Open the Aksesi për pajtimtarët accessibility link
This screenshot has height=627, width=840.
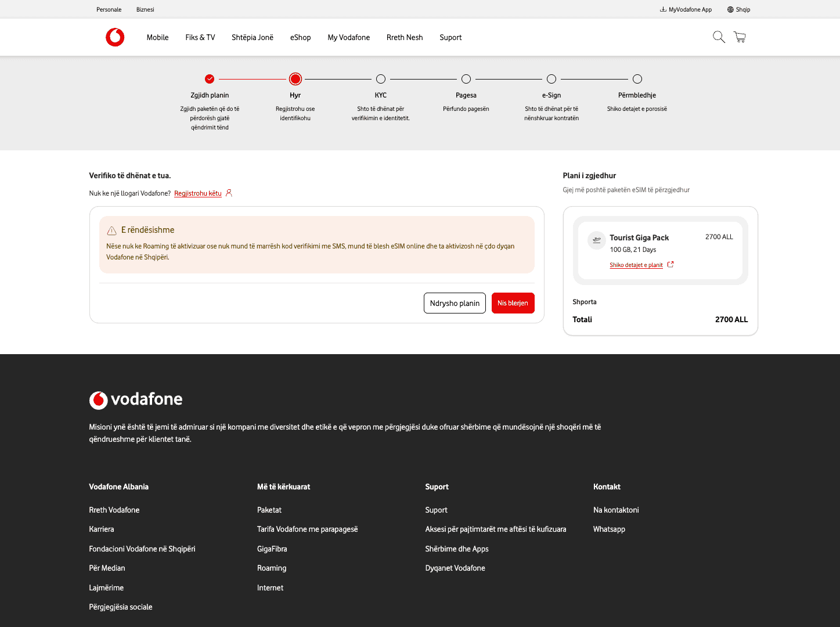496,529
